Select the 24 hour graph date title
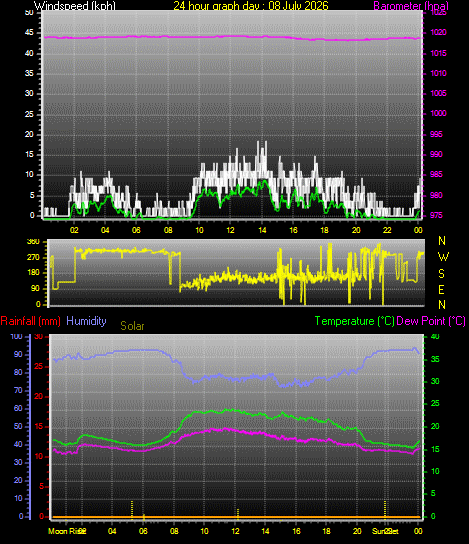This screenshot has height=544, width=469. [250, 6]
